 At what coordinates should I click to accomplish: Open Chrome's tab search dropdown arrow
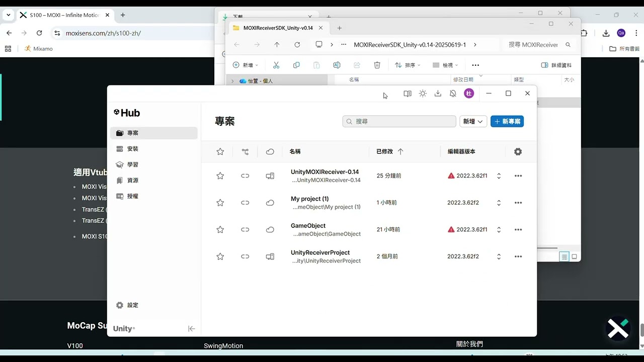8,15
